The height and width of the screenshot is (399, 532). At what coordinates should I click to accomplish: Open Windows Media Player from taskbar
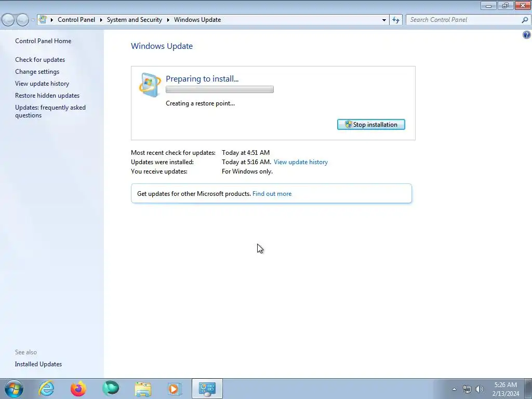[x=175, y=389]
